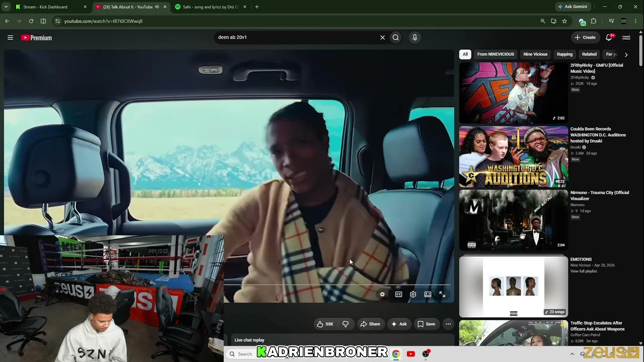
Task: Toggle closed captions on the video
Action: pyautogui.click(x=398, y=295)
